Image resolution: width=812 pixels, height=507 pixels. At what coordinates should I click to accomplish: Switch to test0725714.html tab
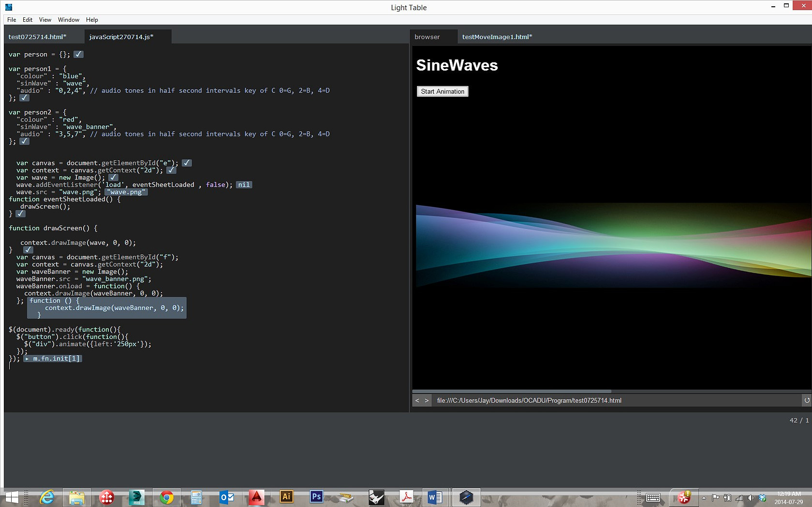[38, 37]
